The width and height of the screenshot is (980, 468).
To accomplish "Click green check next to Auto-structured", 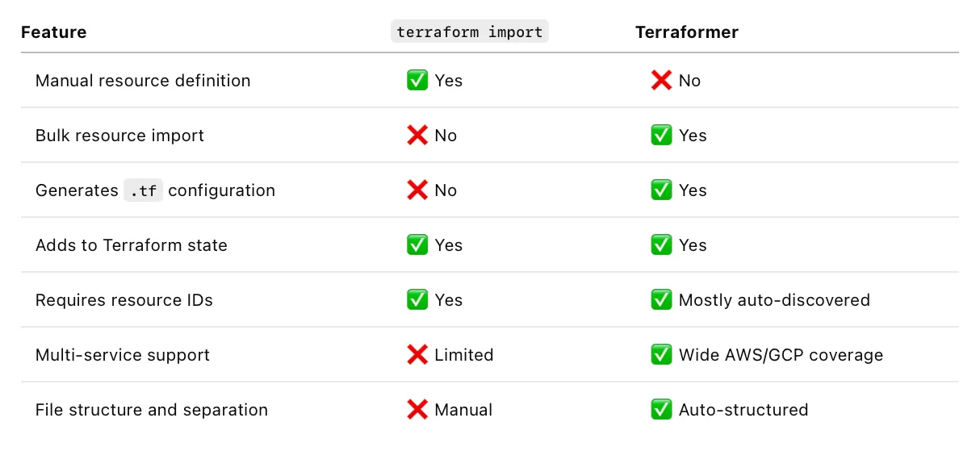I will 661,410.
